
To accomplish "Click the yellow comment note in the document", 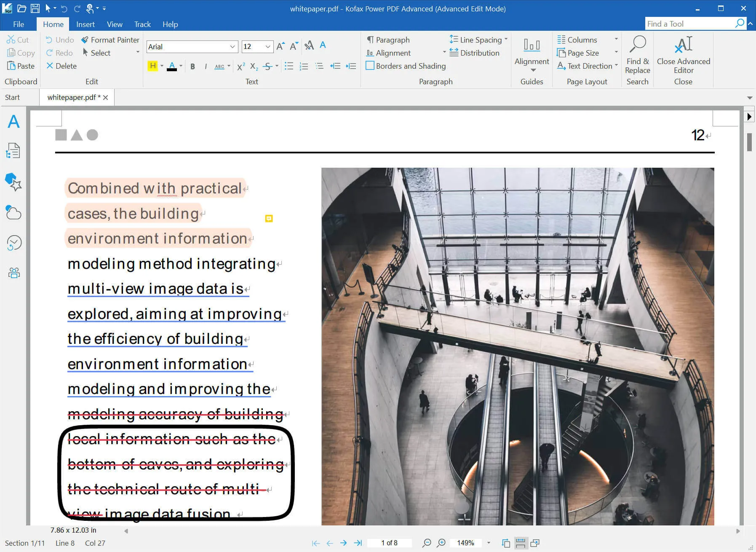I will pos(269,218).
